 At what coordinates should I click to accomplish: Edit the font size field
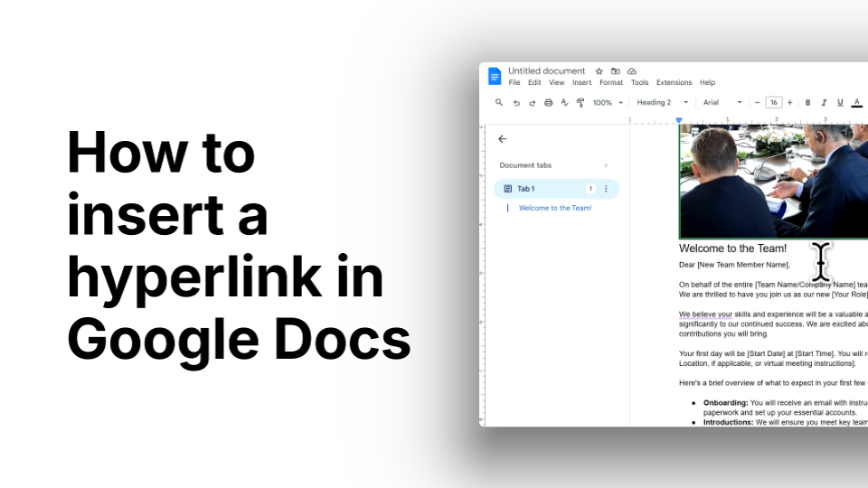[x=774, y=102]
